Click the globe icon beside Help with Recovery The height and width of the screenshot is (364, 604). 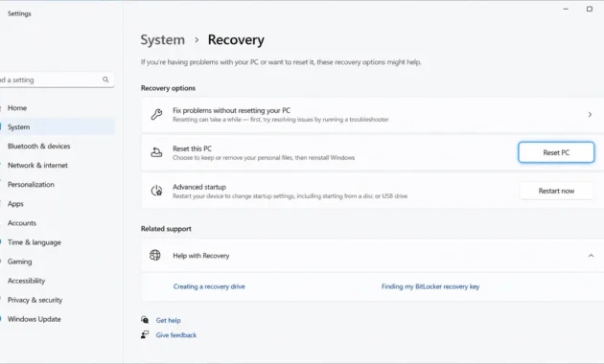click(x=155, y=255)
